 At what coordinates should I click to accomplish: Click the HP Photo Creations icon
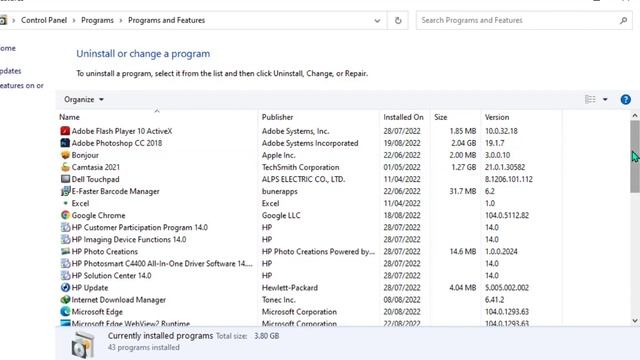pos(65,251)
